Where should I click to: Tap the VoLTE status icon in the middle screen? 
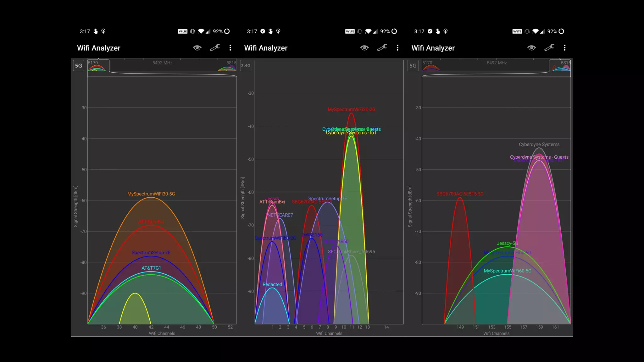point(350,31)
